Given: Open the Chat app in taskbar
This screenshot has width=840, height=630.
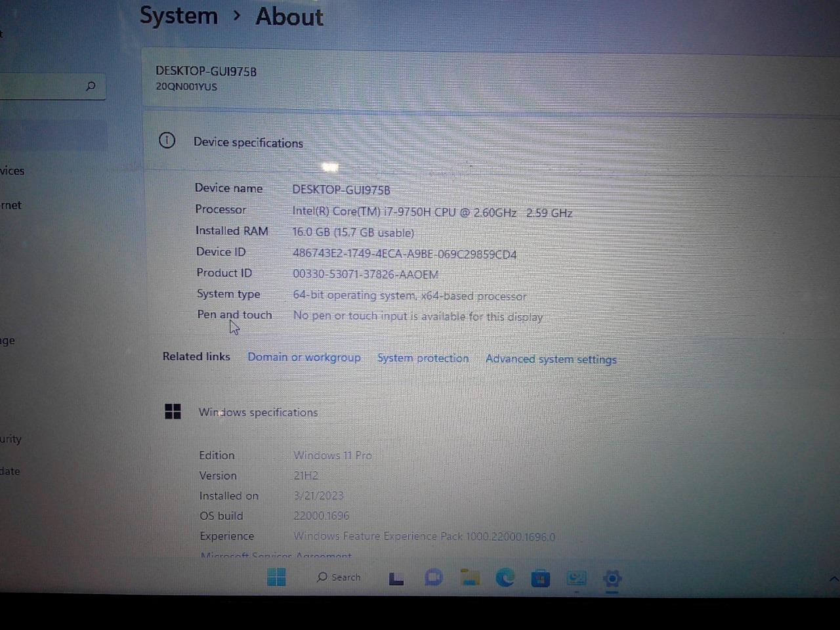Looking at the screenshot, I should point(434,577).
